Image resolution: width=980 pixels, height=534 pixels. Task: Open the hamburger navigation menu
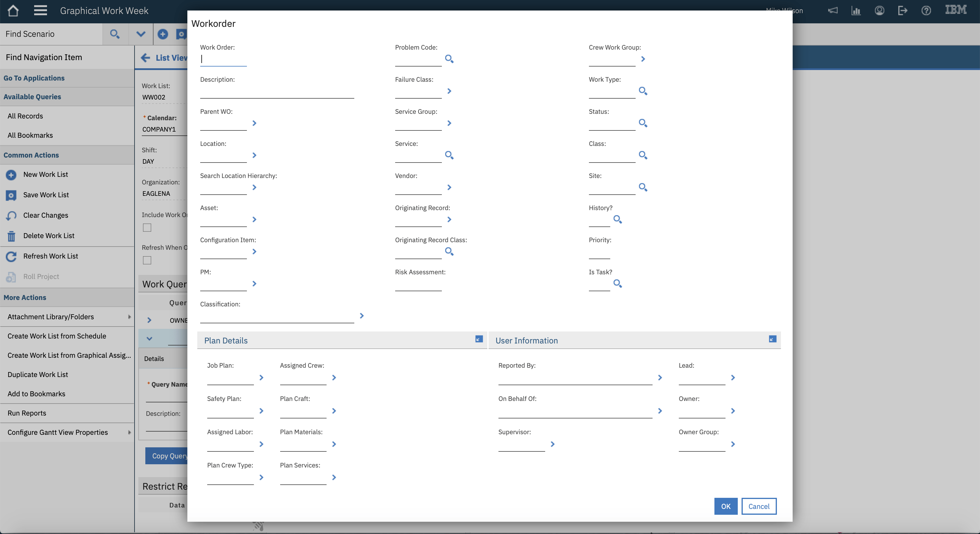pos(40,11)
